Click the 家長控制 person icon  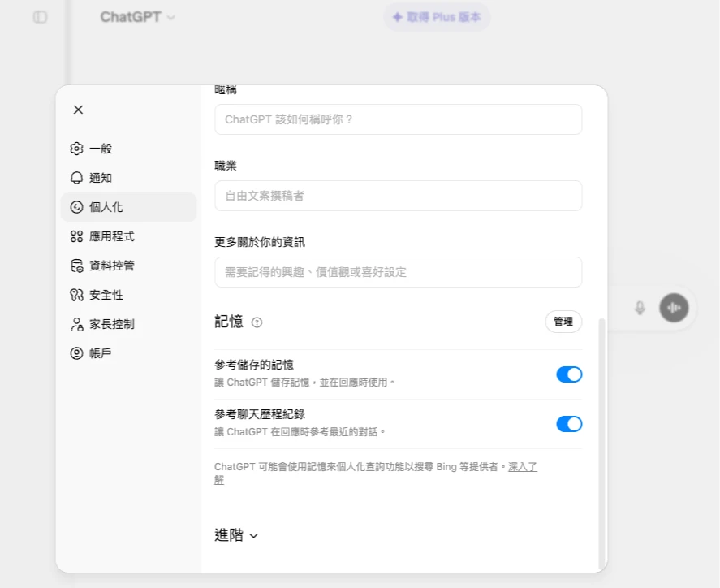[77, 324]
